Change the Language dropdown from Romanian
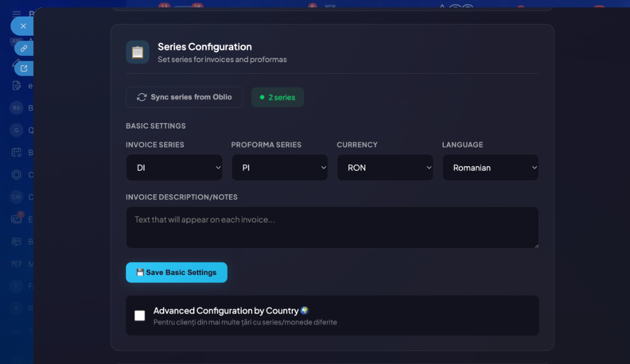The image size is (630, 364). (x=490, y=168)
